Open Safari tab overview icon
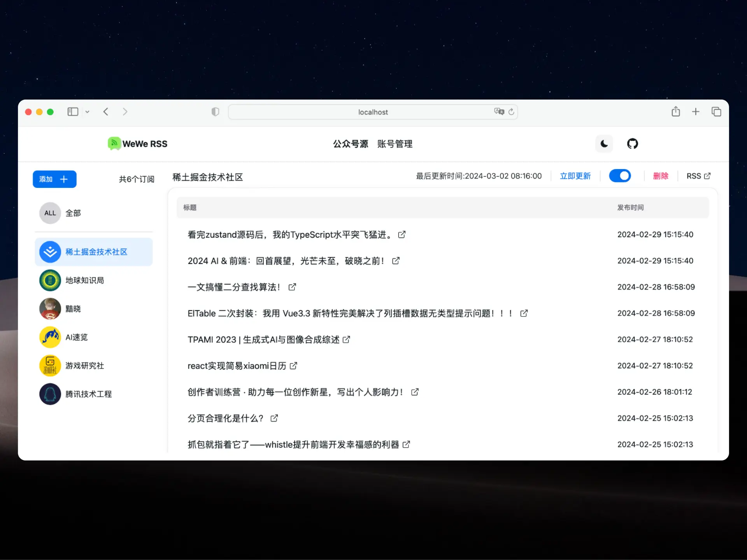 coord(716,112)
